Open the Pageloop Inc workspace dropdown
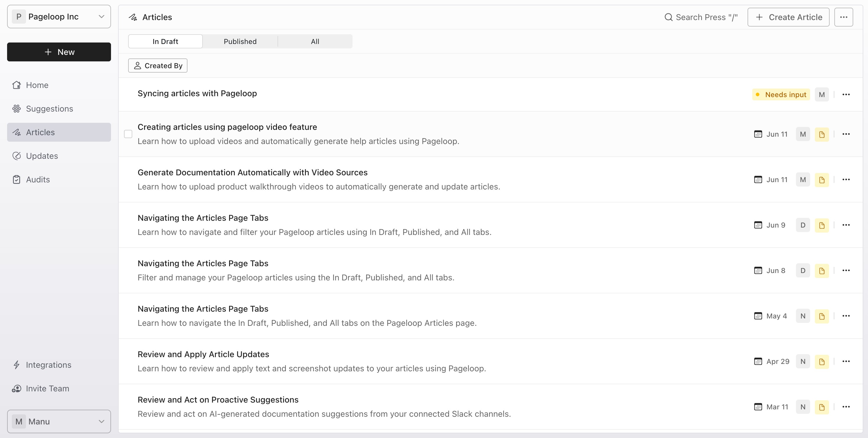868x438 pixels. [59, 17]
